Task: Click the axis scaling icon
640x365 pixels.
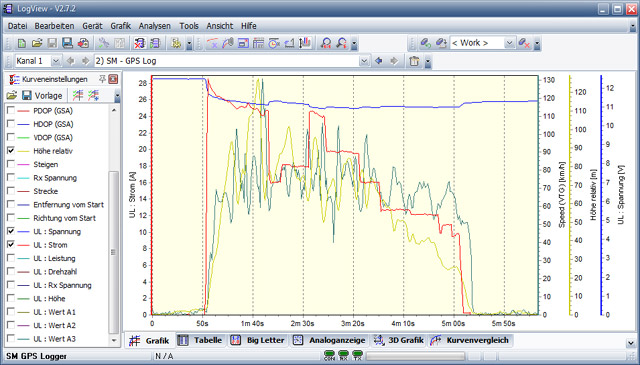Action: [x=289, y=43]
